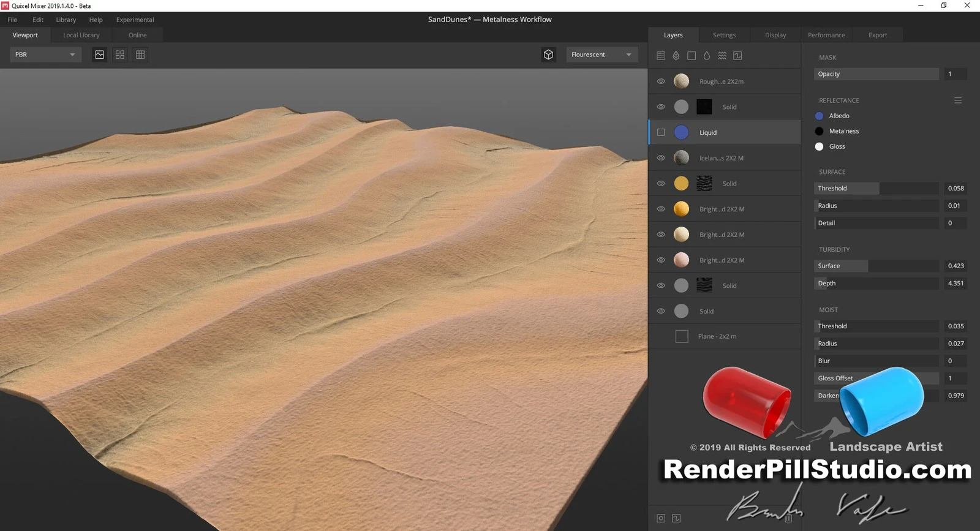
Task: Adjust the Detail slider
Action: (x=876, y=223)
